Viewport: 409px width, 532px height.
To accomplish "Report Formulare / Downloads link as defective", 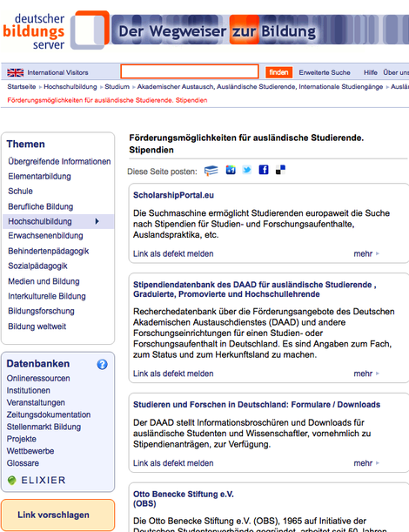I will pos(173,463).
